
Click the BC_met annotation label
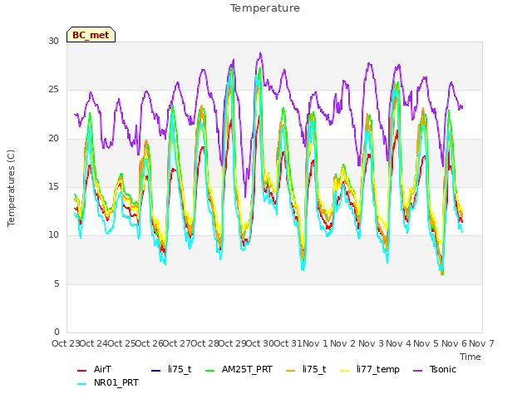point(91,35)
